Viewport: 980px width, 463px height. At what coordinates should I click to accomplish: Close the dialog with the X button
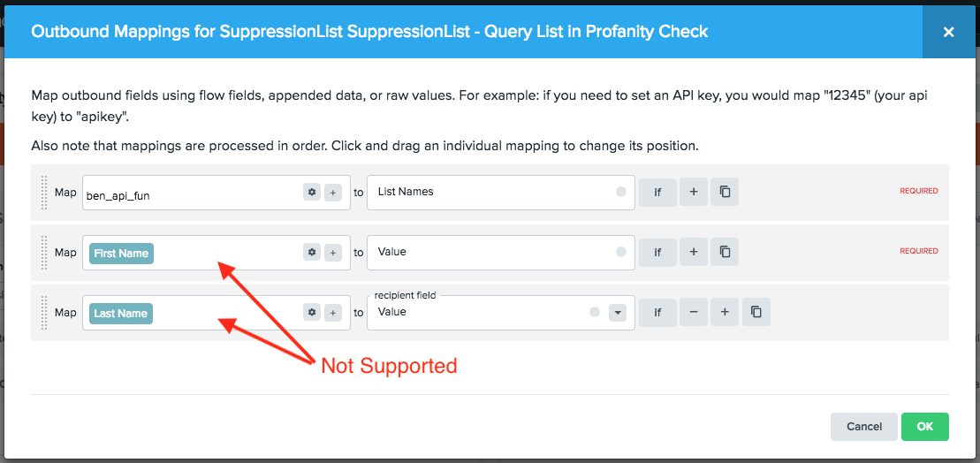click(948, 32)
